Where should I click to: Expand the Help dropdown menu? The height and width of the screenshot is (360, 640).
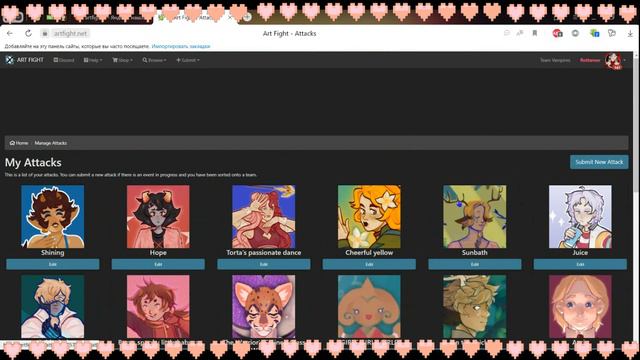pos(93,60)
